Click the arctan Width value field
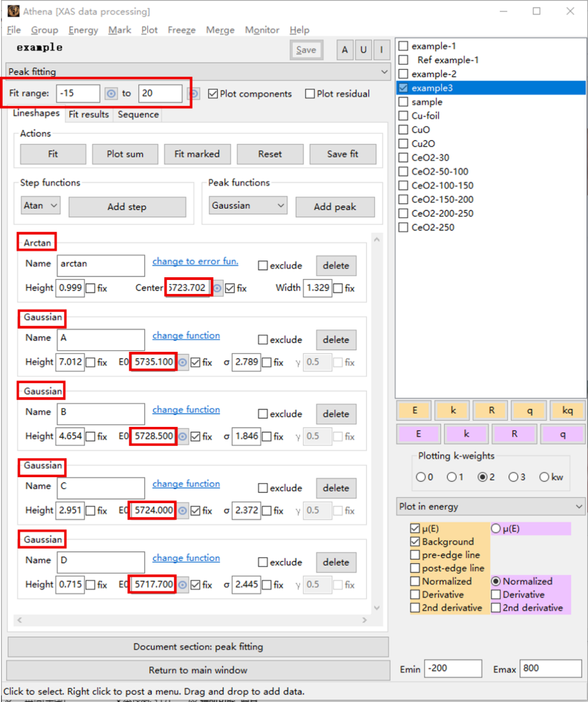This screenshot has width=588, height=702. (318, 288)
